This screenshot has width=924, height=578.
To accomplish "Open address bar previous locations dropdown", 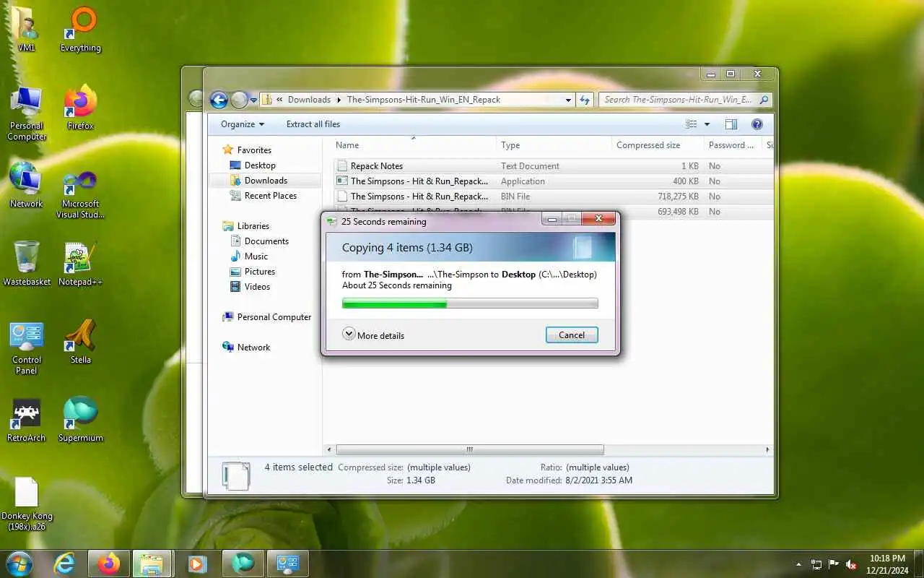I will [x=568, y=100].
